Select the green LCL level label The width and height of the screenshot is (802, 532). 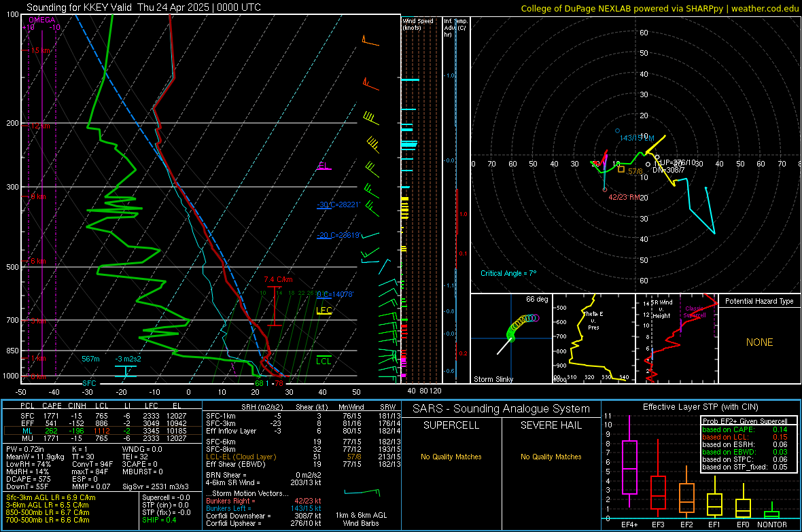[x=324, y=361]
